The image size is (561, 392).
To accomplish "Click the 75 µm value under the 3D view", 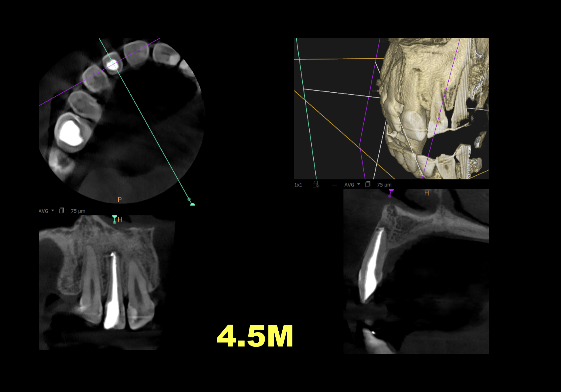I will 384,185.
